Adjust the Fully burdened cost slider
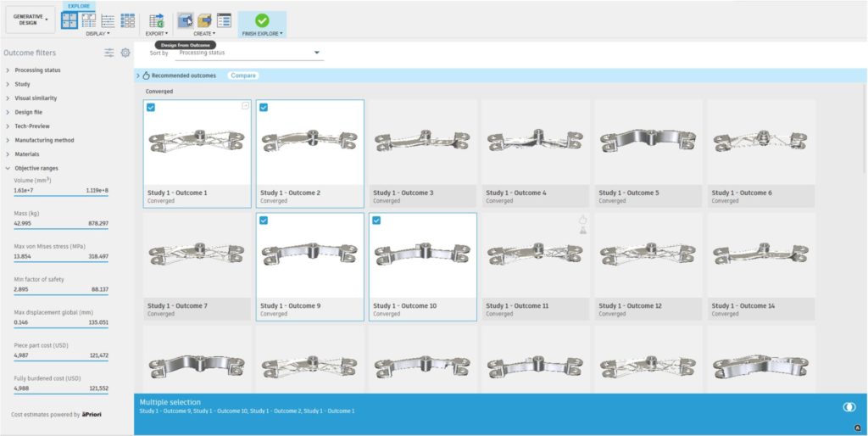Screen dimensions: 868x436 pos(61,394)
